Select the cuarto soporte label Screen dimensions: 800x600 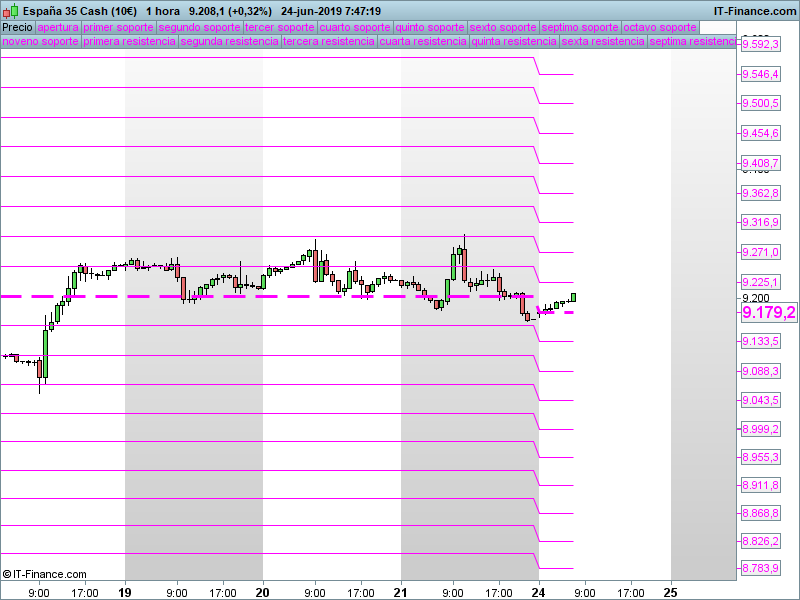click(x=355, y=27)
